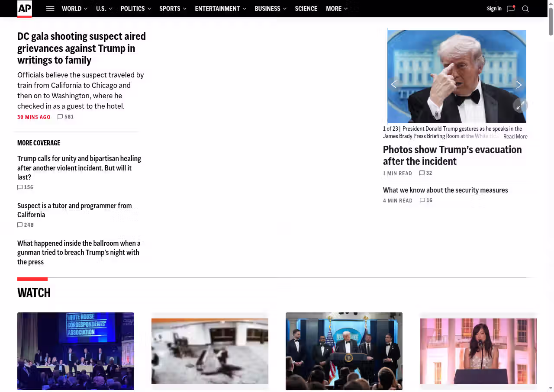Viewport: 554px width, 392px height.
Task: Open the search magnifier icon
Action: click(x=525, y=9)
